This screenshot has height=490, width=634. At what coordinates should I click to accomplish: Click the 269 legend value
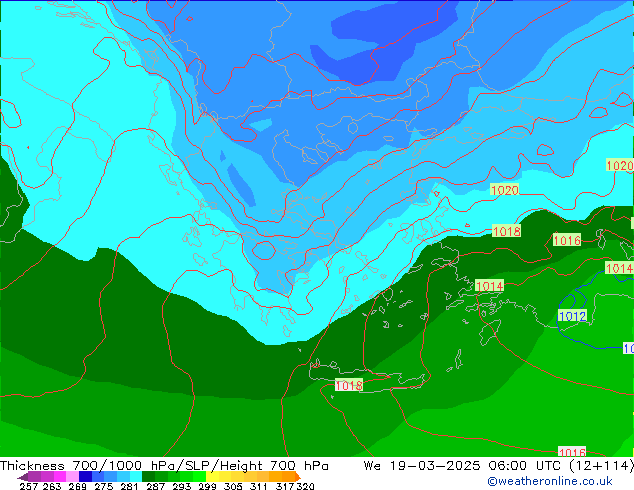[78, 486]
